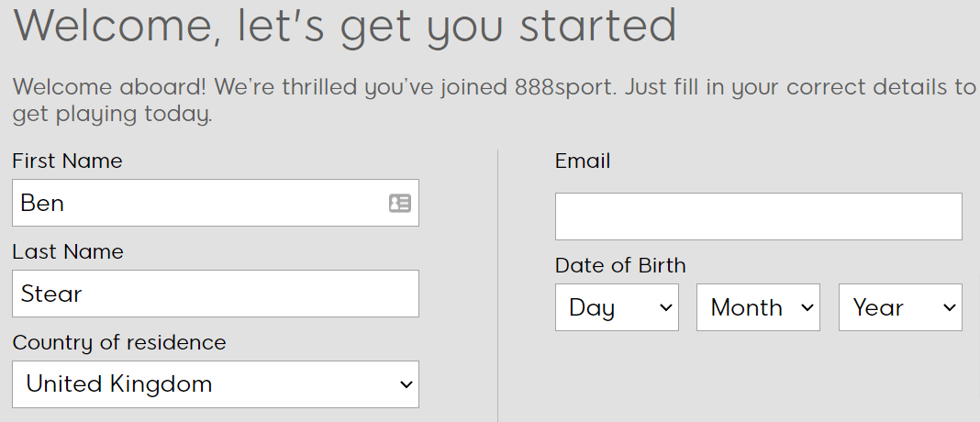Click the chevron arrow beside Month
Screen dimensions: 980x422
(807, 307)
